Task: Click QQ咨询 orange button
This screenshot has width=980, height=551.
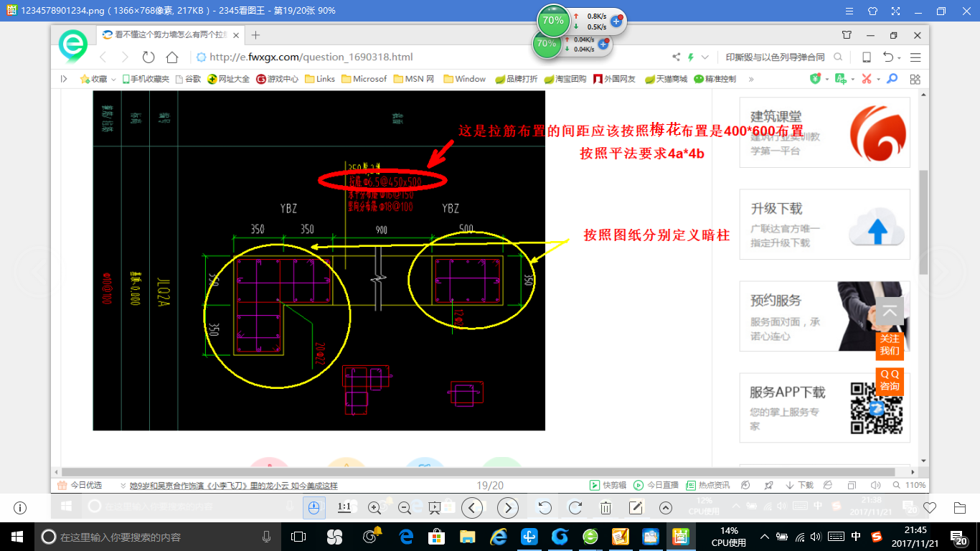Action: (890, 381)
